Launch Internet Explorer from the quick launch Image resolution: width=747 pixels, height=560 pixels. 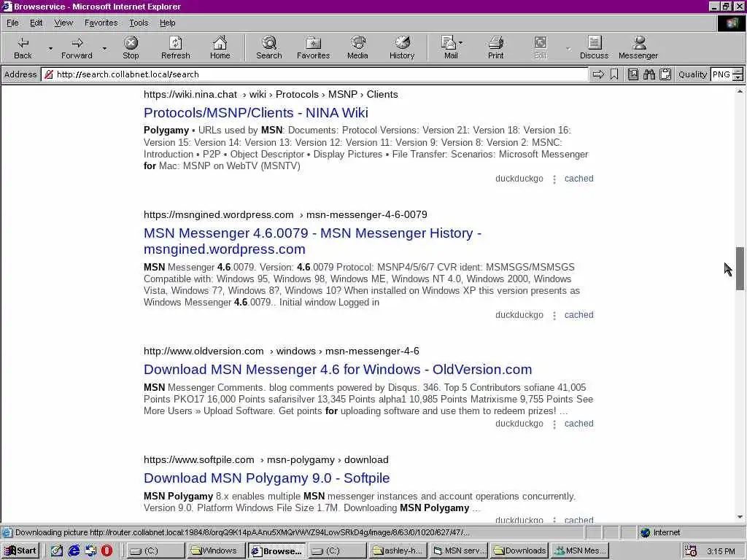(74, 551)
